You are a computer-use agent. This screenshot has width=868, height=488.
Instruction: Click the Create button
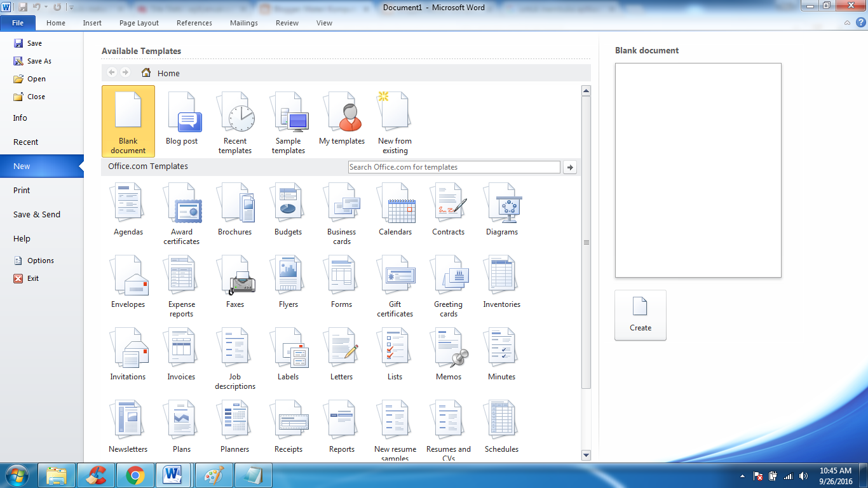click(641, 315)
